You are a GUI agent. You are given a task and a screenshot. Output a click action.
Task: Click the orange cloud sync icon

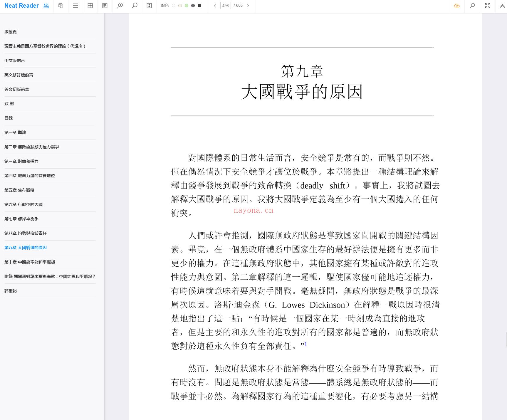(457, 6)
